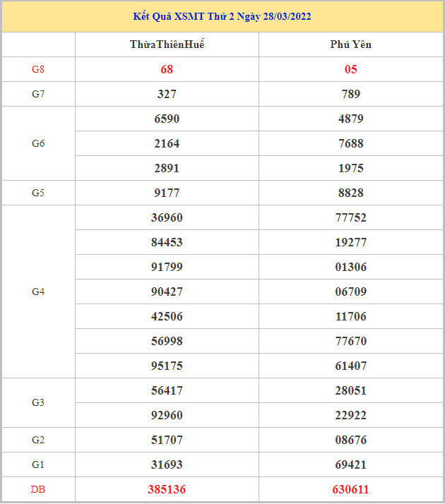Select the DB special prize 385136

(167, 489)
